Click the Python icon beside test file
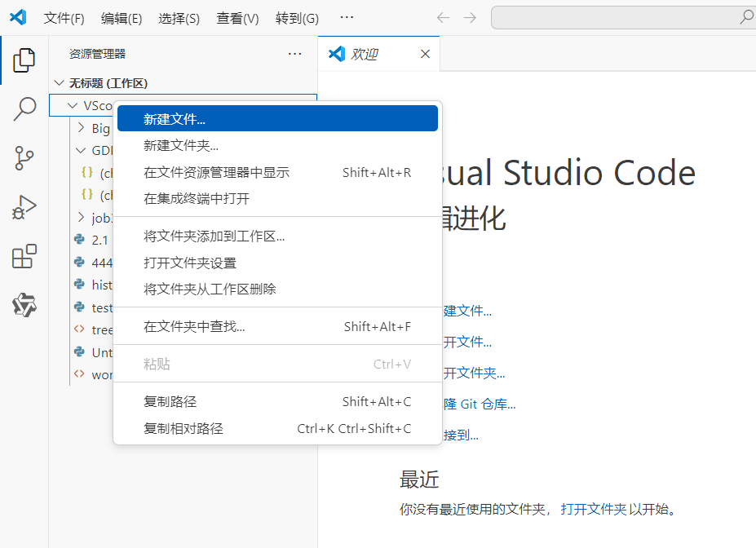The height and width of the screenshot is (548, 756). pyautogui.click(x=80, y=307)
